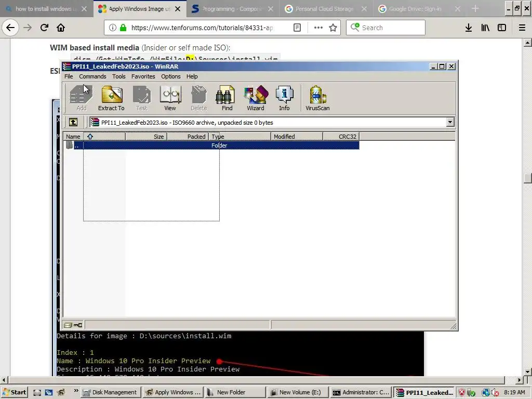Switch to New Volume (E:) taskbar button
The image size is (532, 399).
pyautogui.click(x=298, y=392)
